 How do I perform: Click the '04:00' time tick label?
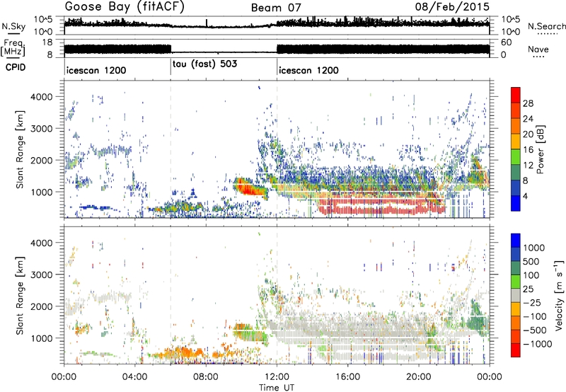pos(134,377)
